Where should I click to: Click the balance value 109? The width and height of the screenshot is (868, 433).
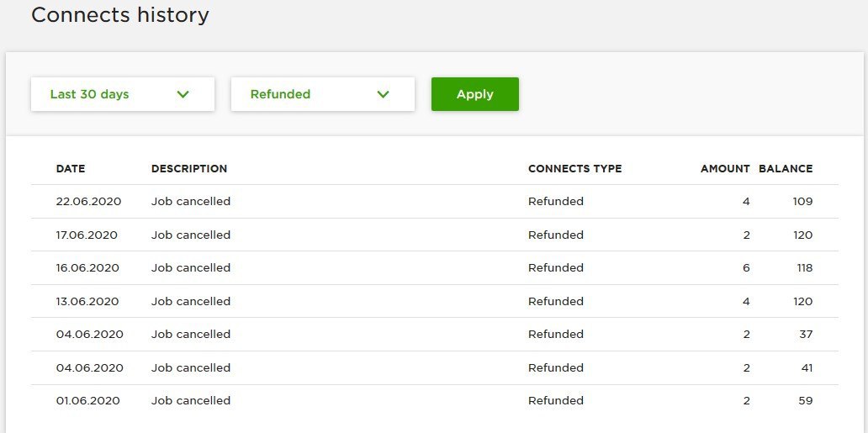(x=802, y=202)
